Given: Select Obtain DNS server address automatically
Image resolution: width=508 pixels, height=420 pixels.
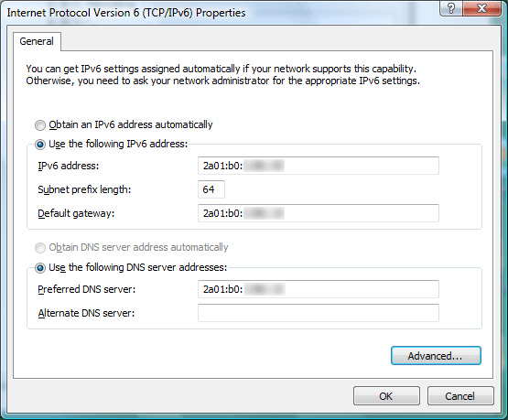Looking at the screenshot, I should [40, 248].
